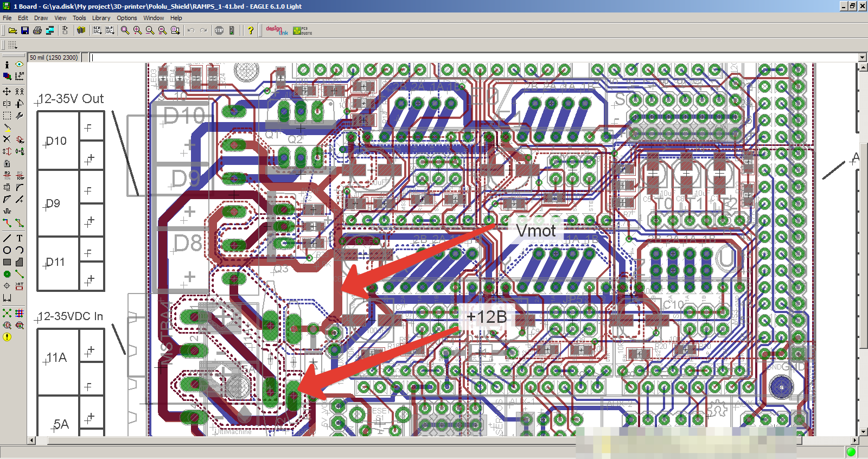Select the Via placement tool

click(x=7, y=274)
